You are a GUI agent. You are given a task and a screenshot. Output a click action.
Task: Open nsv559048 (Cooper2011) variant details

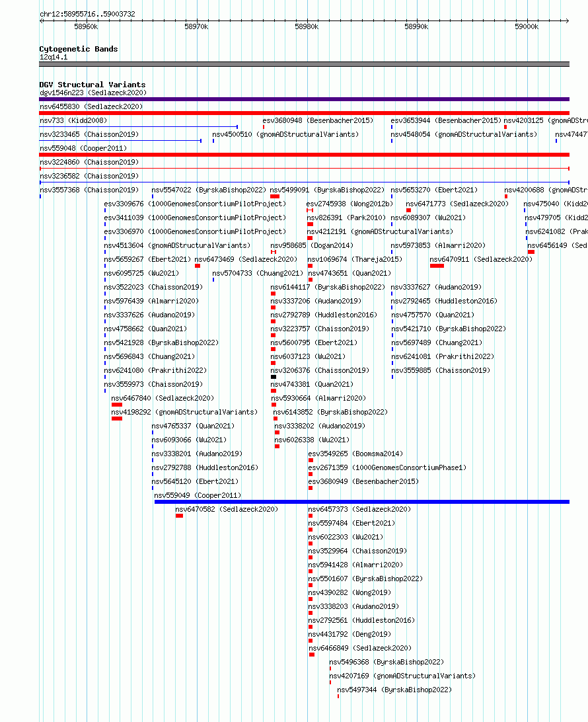83,148
